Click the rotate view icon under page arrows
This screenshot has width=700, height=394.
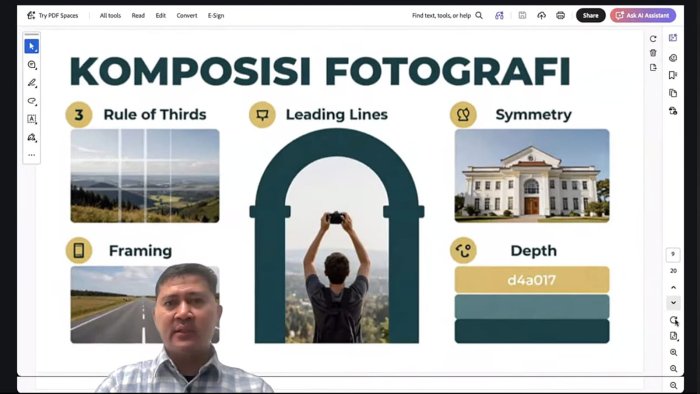click(x=674, y=320)
